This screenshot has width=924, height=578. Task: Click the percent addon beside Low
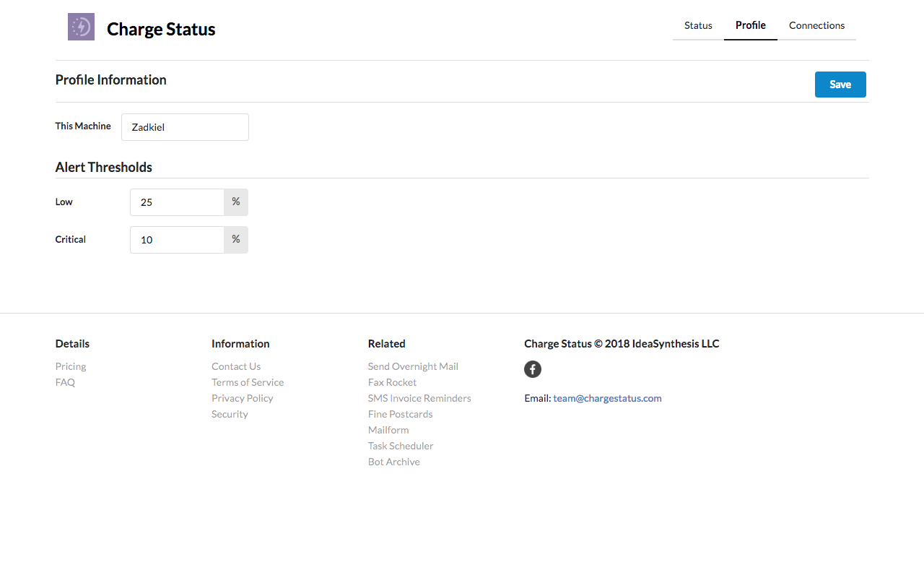coord(236,202)
